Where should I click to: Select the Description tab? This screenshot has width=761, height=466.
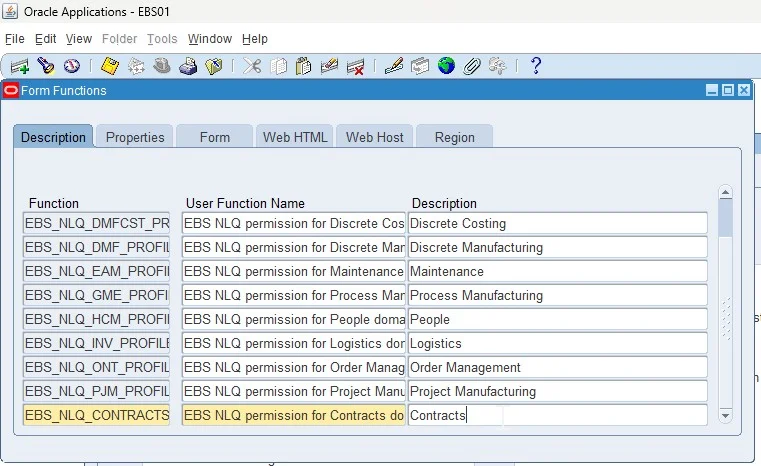pyautogui.click(x=53, y=137)
